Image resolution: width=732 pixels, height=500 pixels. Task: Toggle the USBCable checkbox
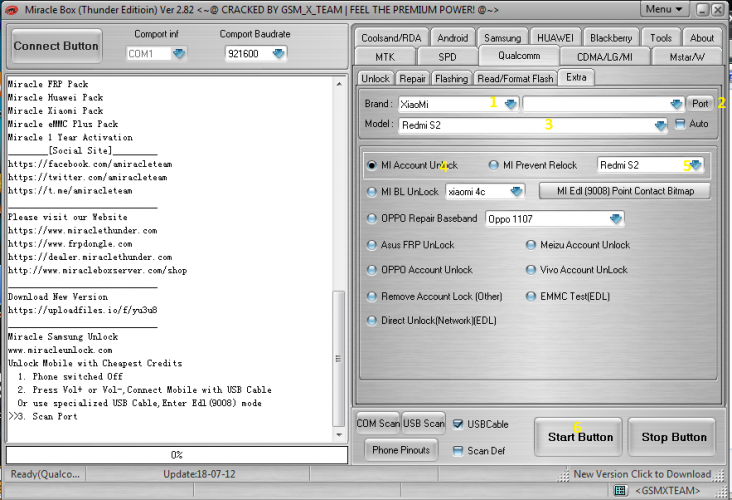pos(458,424)
